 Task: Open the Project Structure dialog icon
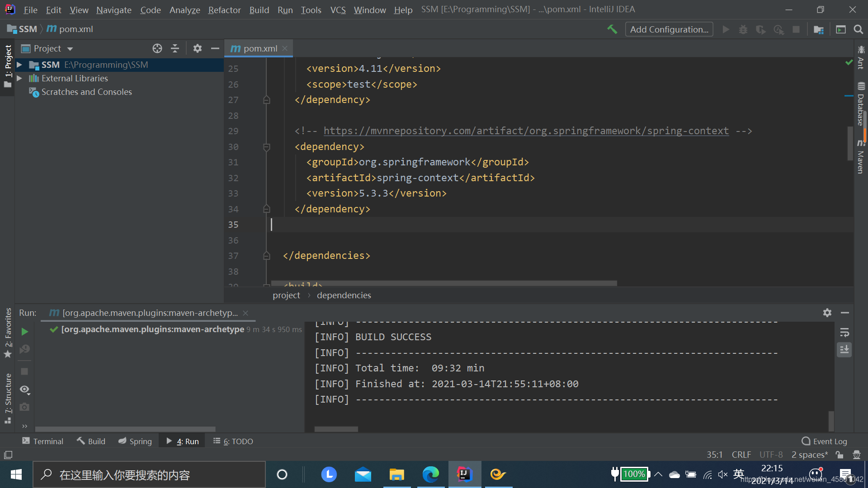pos(819,29)
